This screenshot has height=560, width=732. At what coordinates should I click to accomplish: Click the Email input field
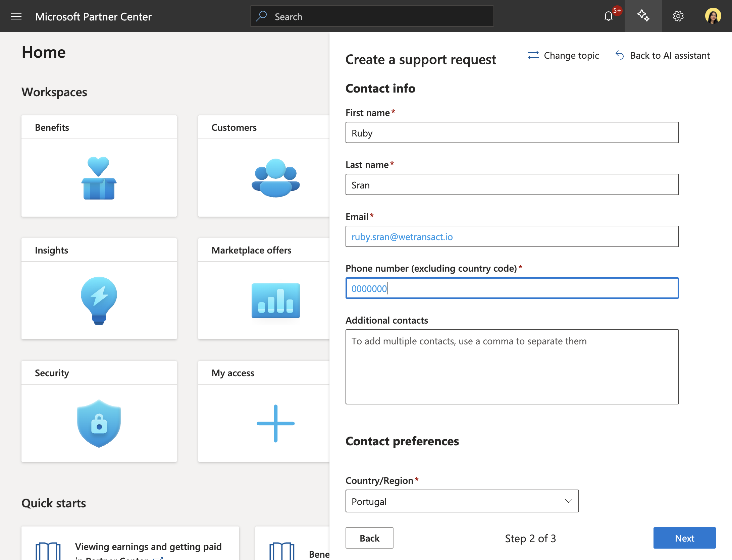pyautogui.click(x=512, y=236)
